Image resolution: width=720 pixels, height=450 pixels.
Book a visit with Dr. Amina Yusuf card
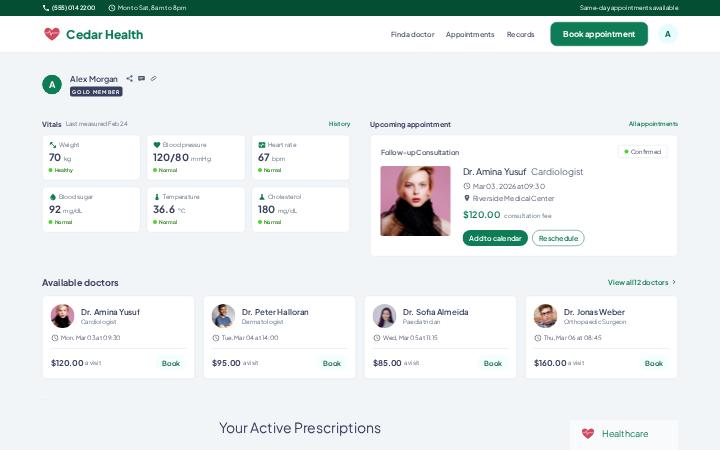coord(171,363)
